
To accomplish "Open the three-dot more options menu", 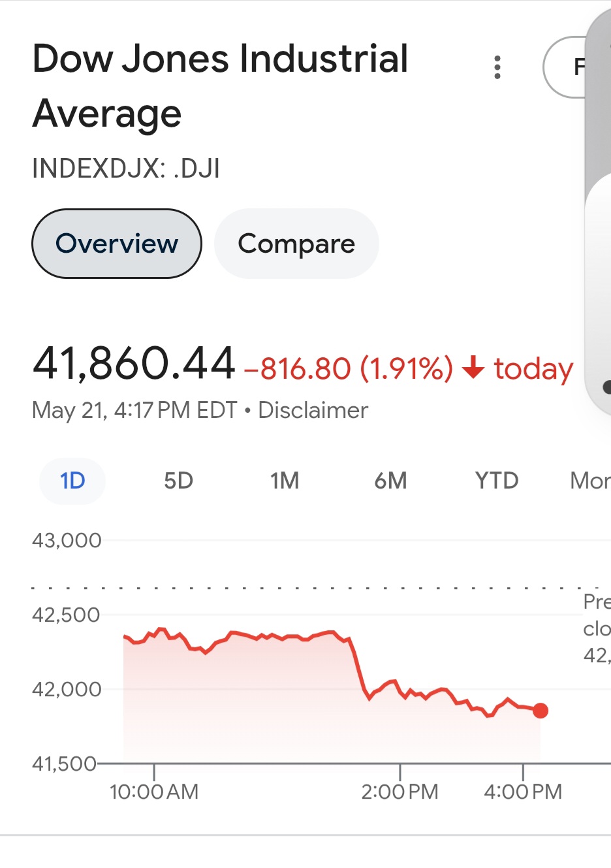I will [497, 67].
